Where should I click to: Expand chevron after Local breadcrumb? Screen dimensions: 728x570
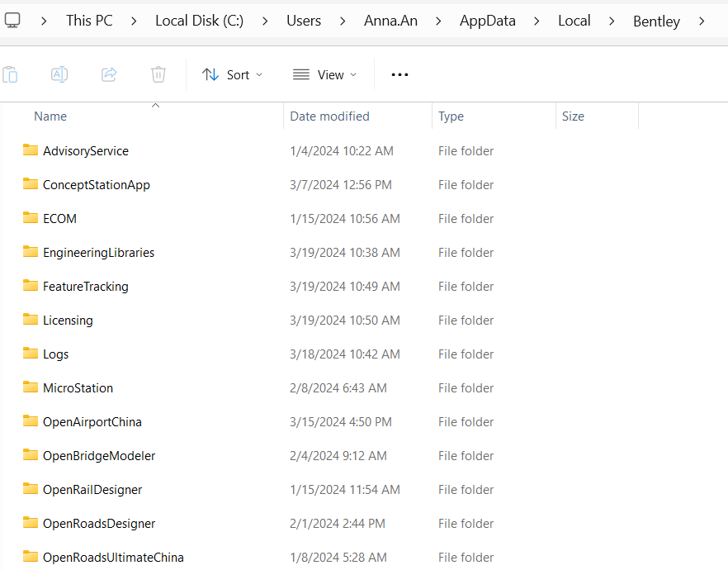tap(612, 21)
